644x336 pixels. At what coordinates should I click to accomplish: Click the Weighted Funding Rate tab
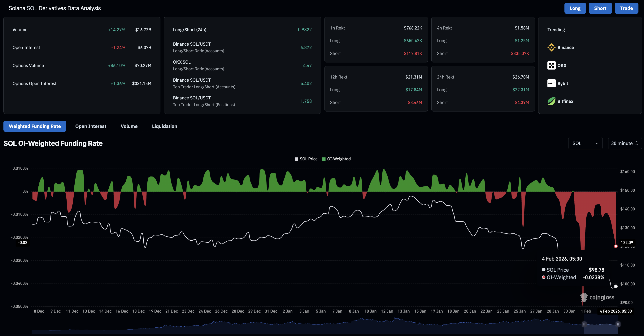35,126
